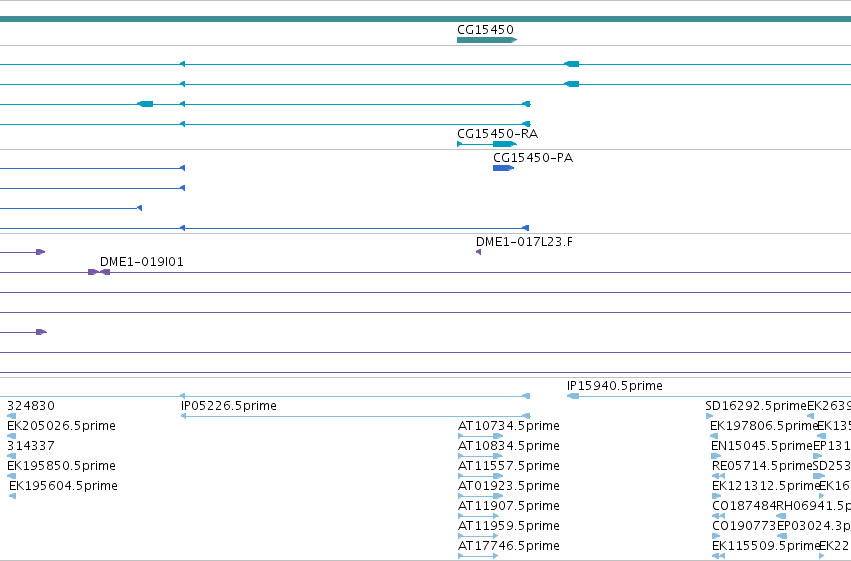The height and width of the screenshot is (561, 851).
Task: Select the CO190773 label
Action: pos(744,526)
